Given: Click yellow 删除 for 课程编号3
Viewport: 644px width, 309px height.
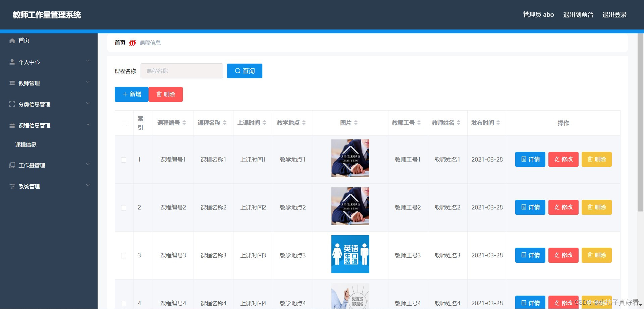Looking at the screenshot, I should pyautogui.click(x=596, y=255).
